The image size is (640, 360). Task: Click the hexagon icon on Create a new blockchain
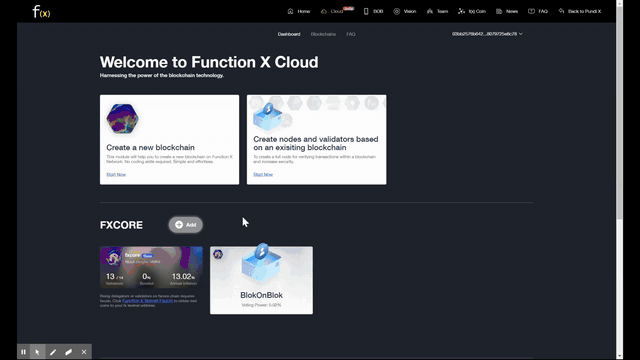122,118
